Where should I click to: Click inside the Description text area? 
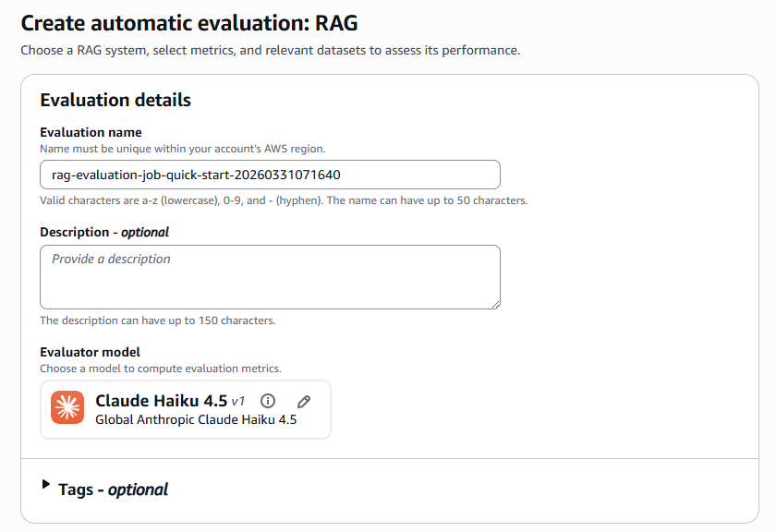270,276
